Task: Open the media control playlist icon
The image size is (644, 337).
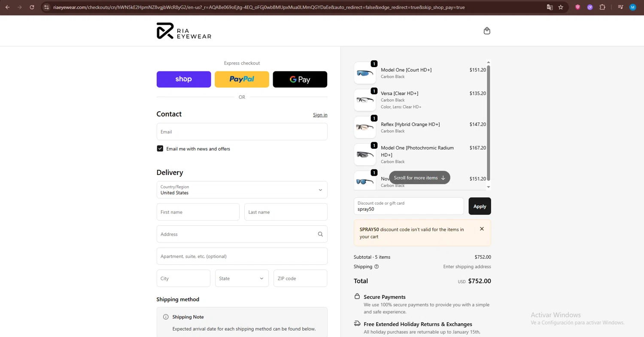Action: point(620,7)
